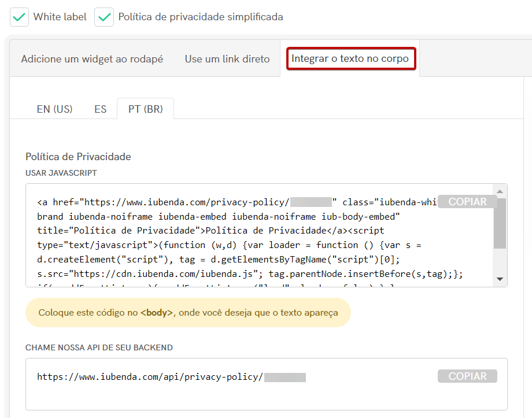
Task: Open the Use um link direto tab
Action: (x=227, y=58)
